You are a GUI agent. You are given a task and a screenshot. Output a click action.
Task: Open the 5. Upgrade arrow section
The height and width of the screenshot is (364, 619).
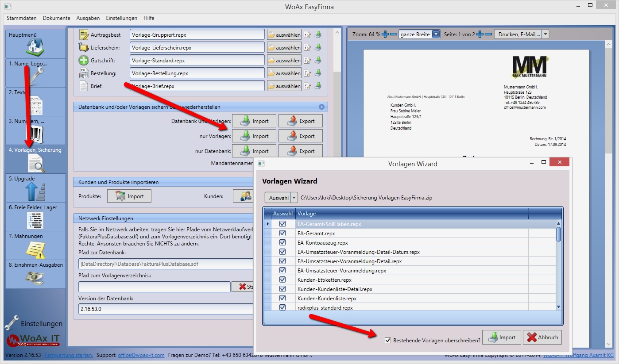(35, 188)
